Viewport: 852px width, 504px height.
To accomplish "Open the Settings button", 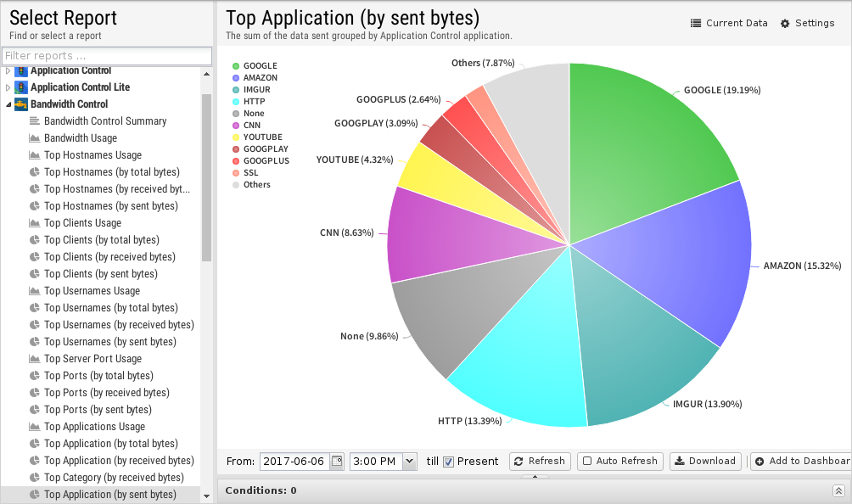I will [807, 24].
